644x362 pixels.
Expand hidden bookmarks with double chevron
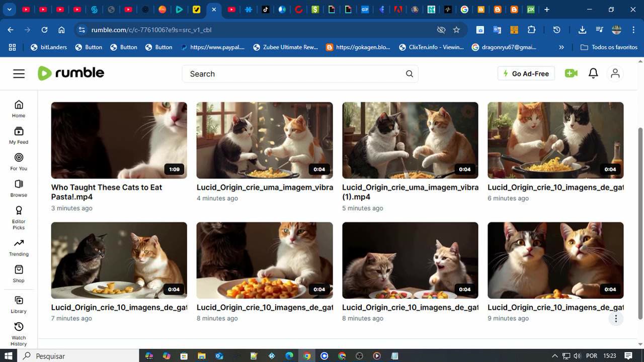click(x=561, y=47)
